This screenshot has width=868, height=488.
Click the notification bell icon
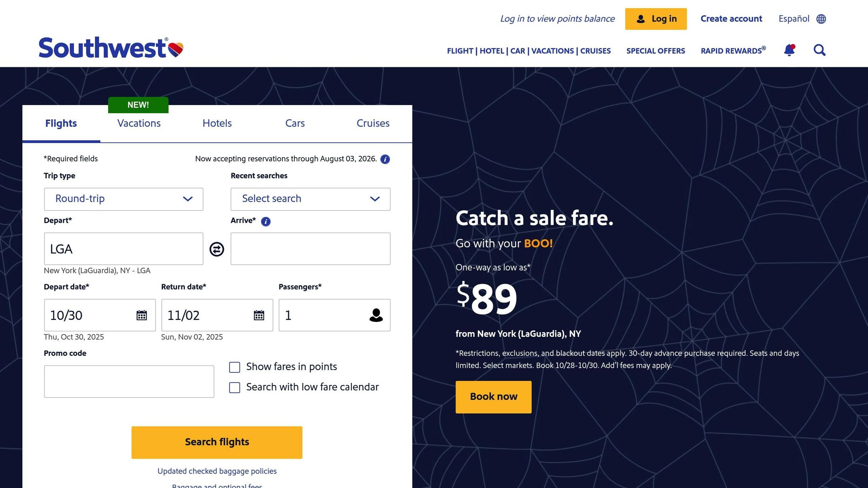789,50
